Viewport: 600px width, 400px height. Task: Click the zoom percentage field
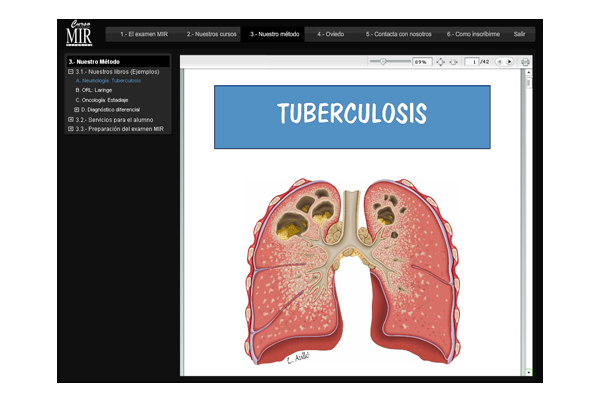tap(422, 62)
